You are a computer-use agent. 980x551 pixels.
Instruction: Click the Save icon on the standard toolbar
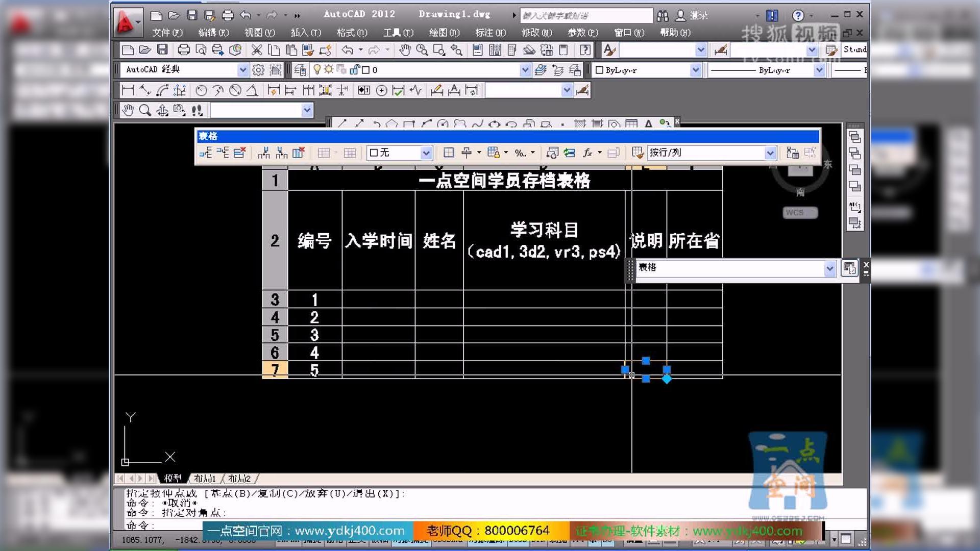pyautogui.click(x=162, y=49)
